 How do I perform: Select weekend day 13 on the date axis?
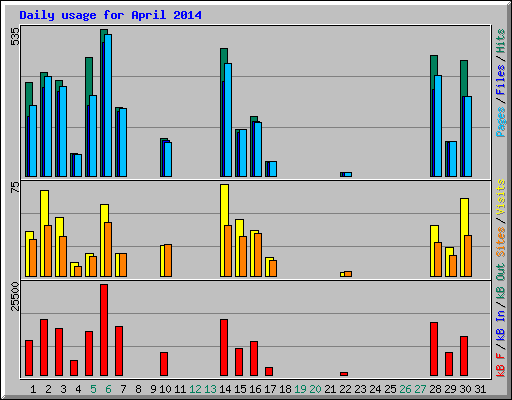(210, 389)
